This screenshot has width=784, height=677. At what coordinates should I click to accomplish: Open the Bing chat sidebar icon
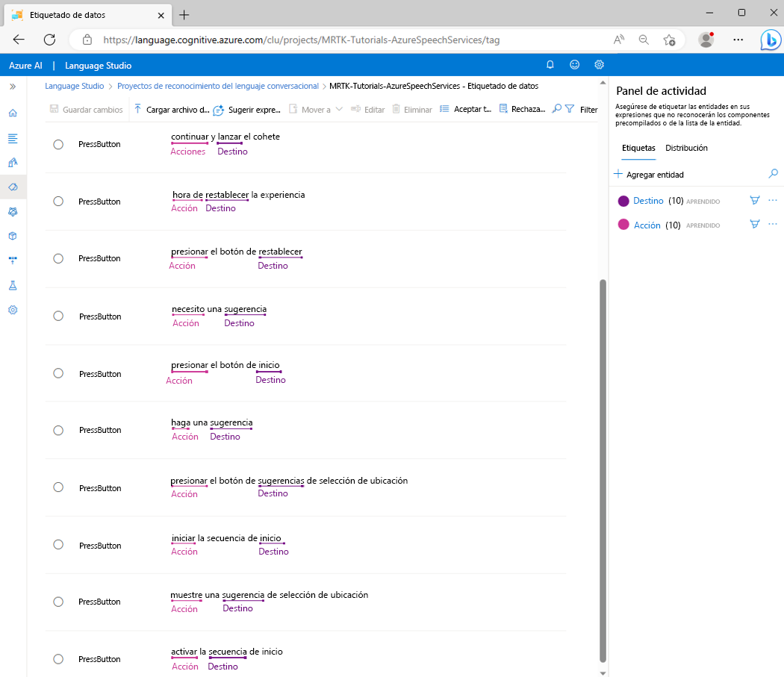[771, 40]
